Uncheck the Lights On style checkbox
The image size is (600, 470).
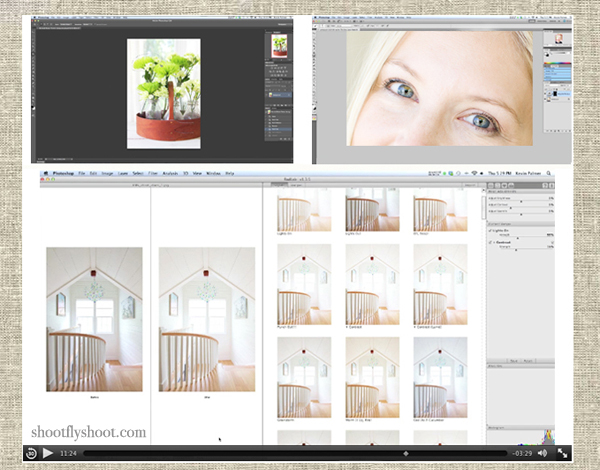tap(491, 231)
